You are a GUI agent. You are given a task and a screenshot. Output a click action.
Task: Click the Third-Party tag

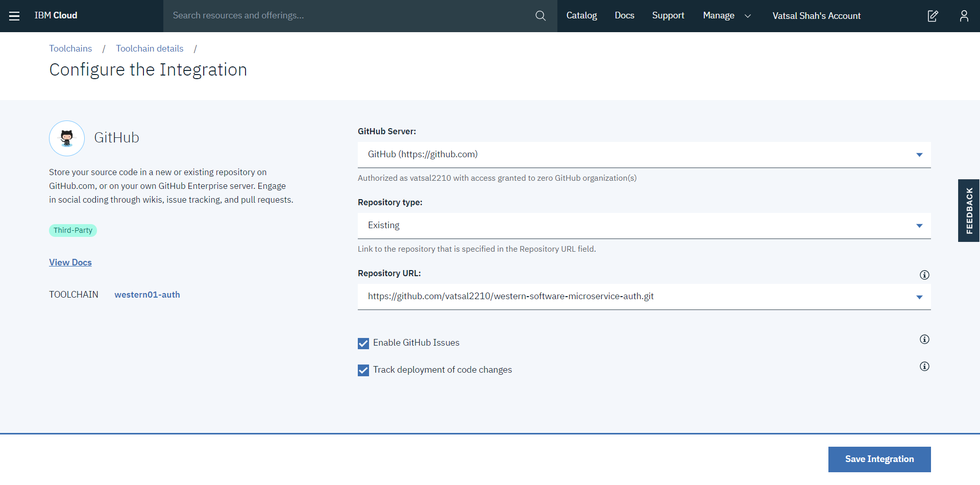click(x=73, y=230)
